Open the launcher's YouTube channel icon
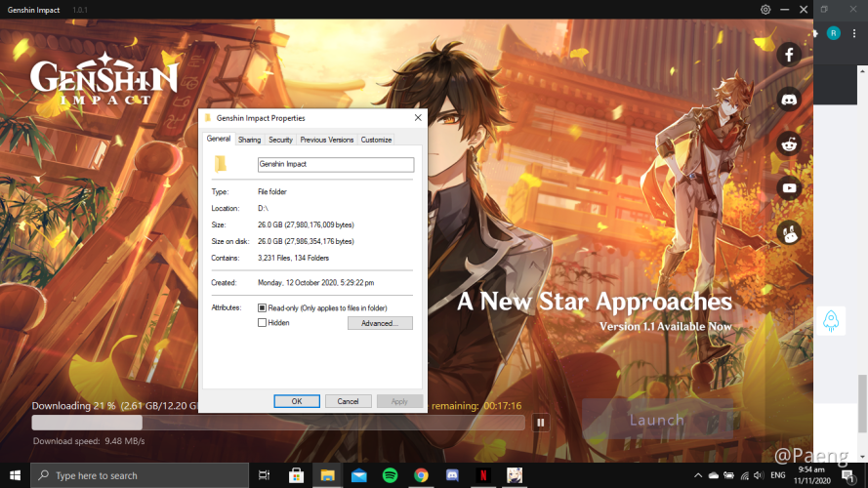 tap(789, 188)
